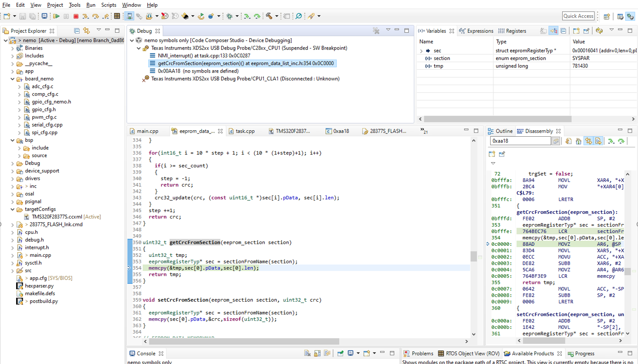Open hexparser.py in Project Explorer
638x364 pixels.
39,286
